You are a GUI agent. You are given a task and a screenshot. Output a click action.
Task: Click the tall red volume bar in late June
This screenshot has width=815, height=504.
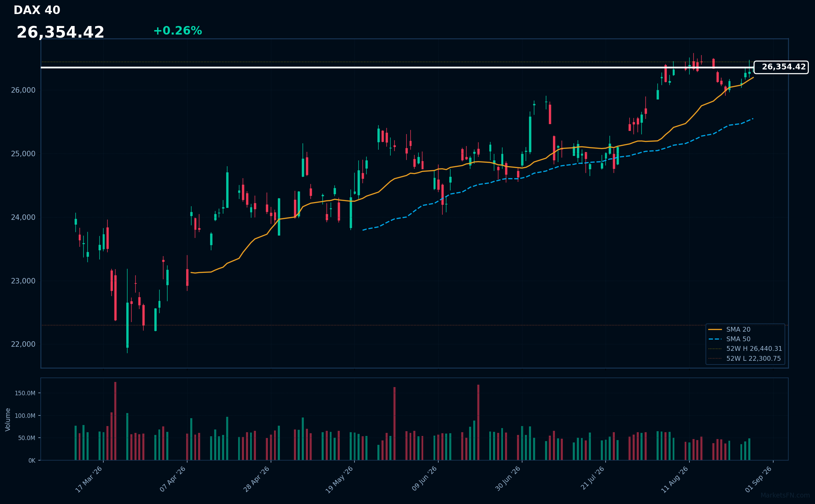(478, 422)
